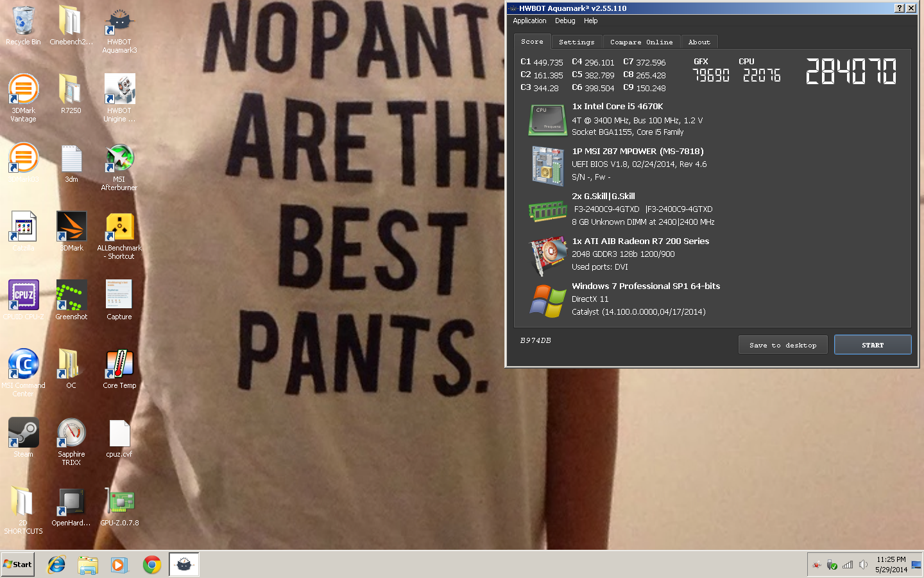Open ALLBenchmark - Shortcut icon
The image size is (924, 578).
(x=119, y=236)
